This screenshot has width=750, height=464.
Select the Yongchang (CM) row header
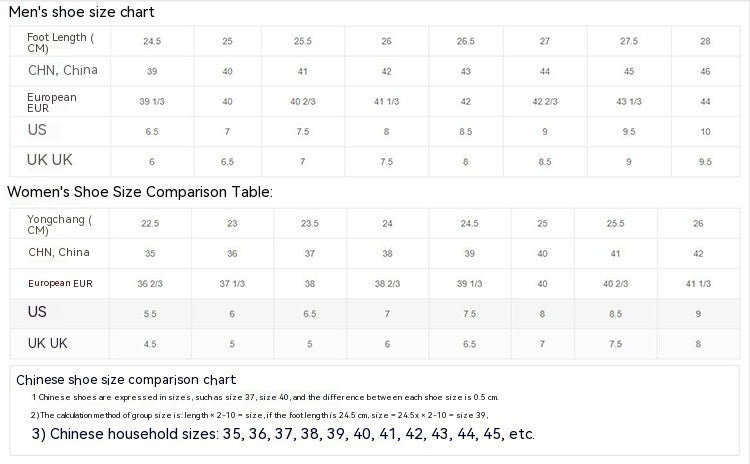tap(60, 224)
